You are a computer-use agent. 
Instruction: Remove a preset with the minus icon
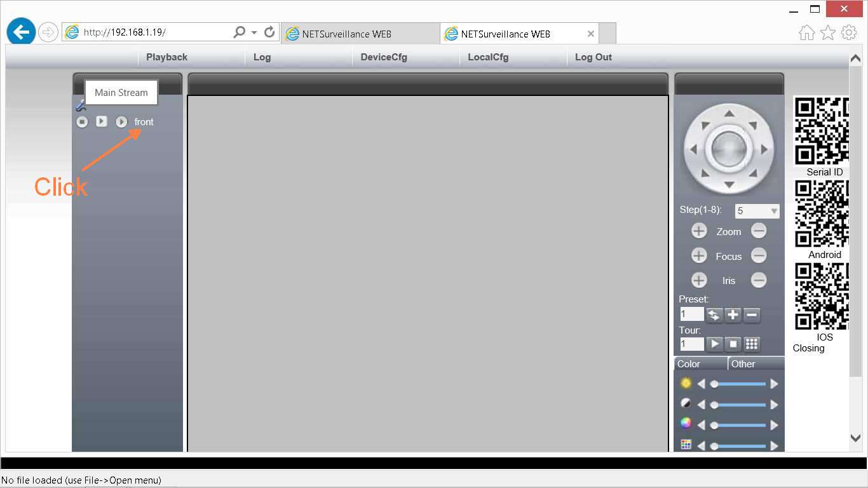(x=752, y=315)
